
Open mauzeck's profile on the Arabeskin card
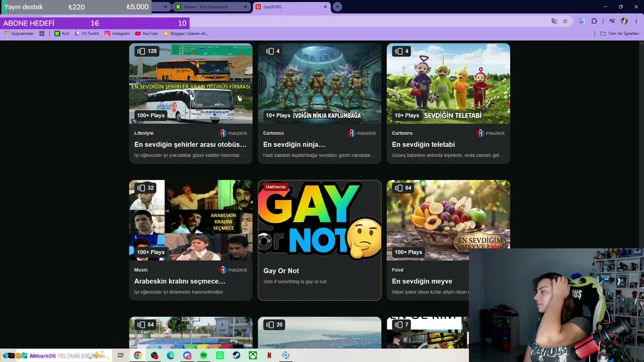point(233,270)
